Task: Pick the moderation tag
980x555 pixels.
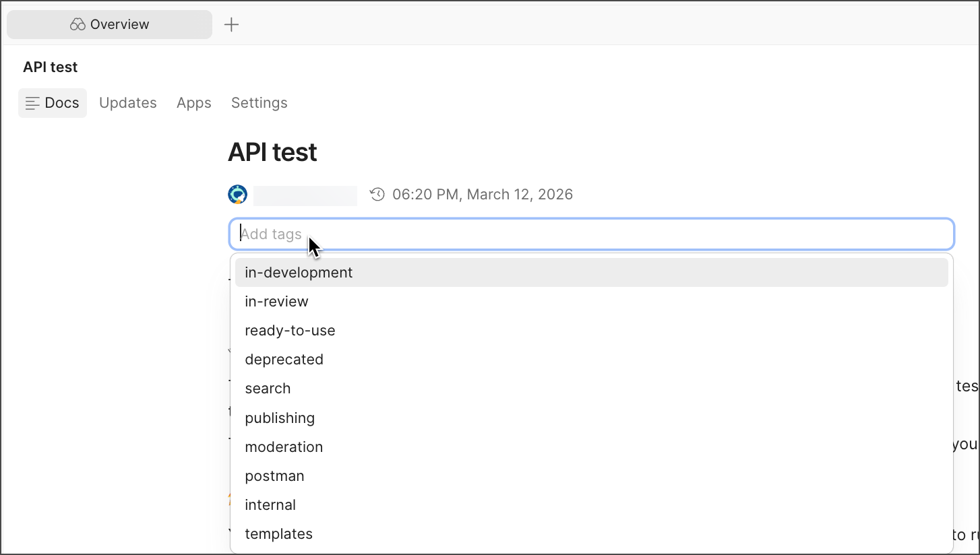Action: pyautogui.click(x=284, y=447)
